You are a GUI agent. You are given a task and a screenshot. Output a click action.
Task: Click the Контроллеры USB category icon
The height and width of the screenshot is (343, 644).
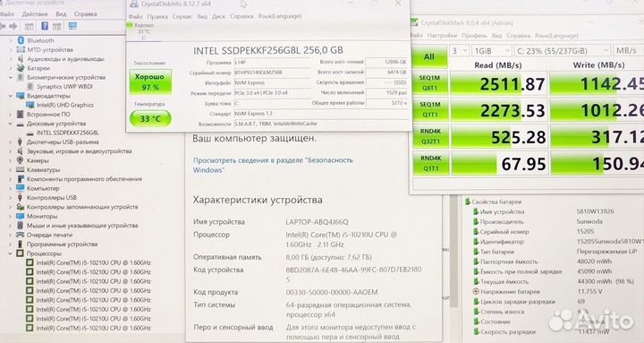(20, 197)
